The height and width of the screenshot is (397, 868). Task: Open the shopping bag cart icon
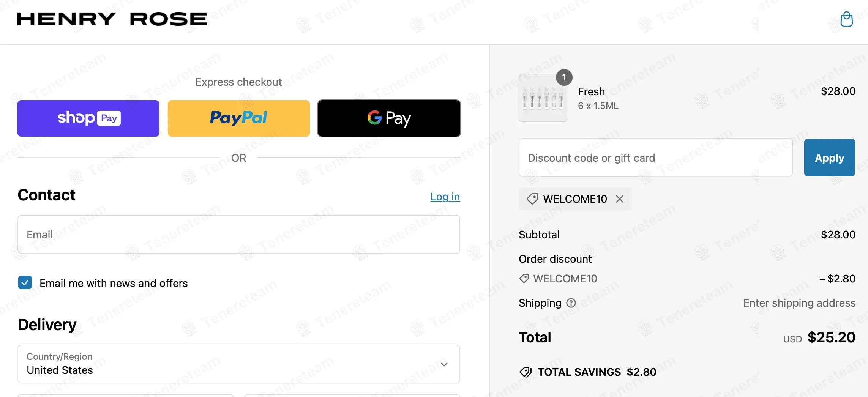pos(846,19)
